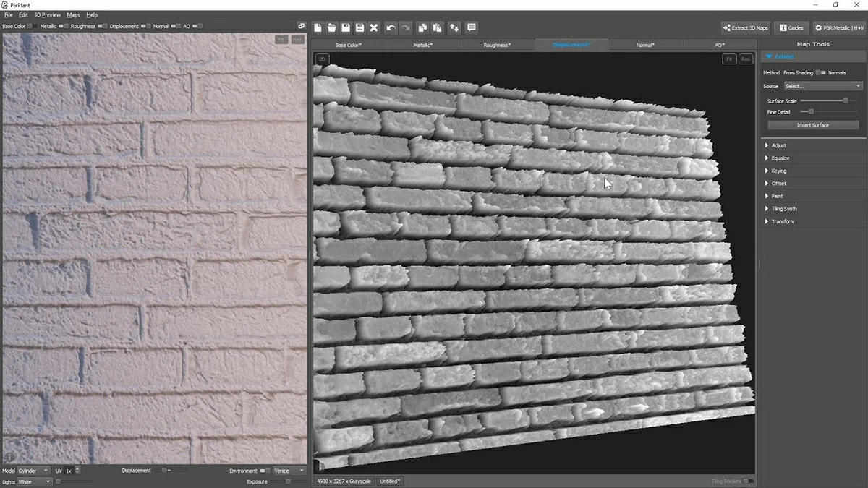The width and height of the screenshot is (868, 488).
Task: Detach the 3D preview panel with pop-out icon
Action: pyautogui.click(x=302, y=26)
